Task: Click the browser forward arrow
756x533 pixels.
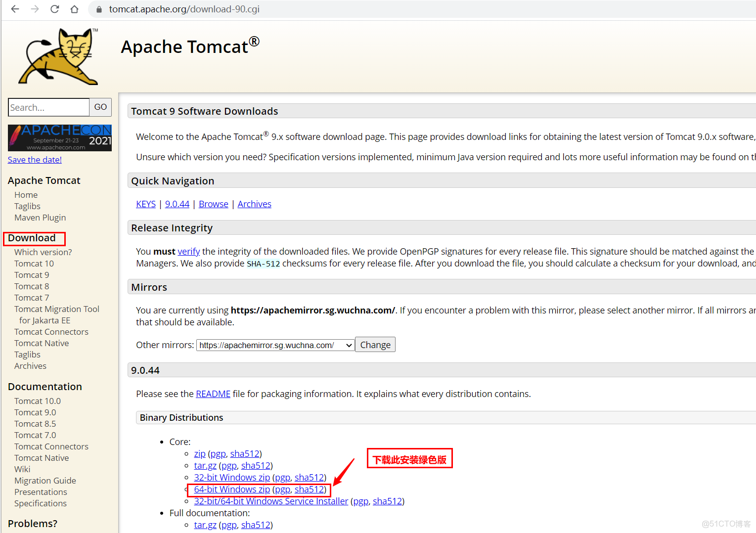Action: (x=35, y=9)
